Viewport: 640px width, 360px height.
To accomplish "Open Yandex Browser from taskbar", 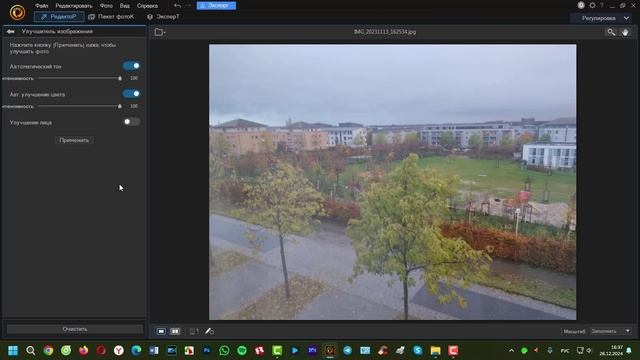I will [x=119, y=351].
